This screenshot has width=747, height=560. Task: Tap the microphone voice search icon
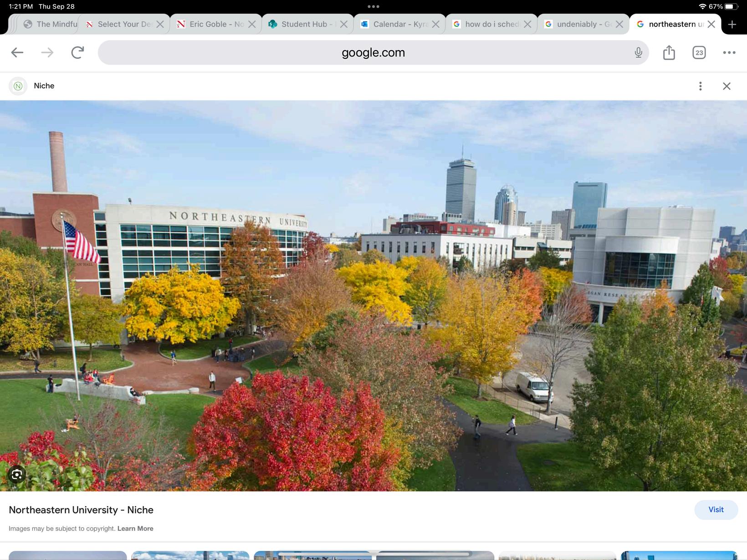click(x=638, y=52)
